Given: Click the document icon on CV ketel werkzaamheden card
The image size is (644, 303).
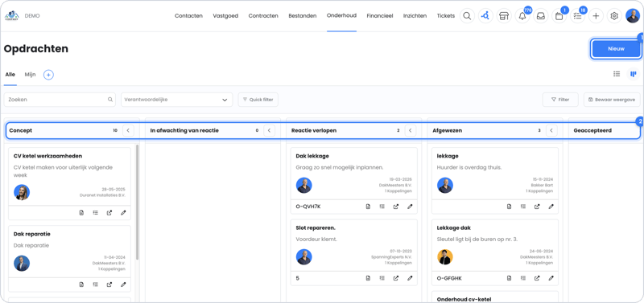Looking at the screenshot, I should coord(81,213).
